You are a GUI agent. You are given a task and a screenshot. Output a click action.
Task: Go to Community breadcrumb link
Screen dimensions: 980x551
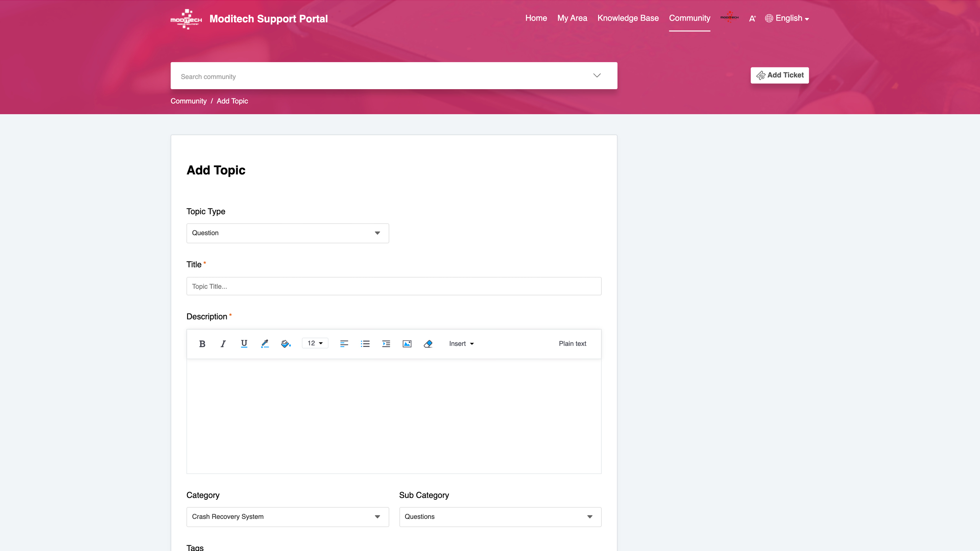pos(188,101)
